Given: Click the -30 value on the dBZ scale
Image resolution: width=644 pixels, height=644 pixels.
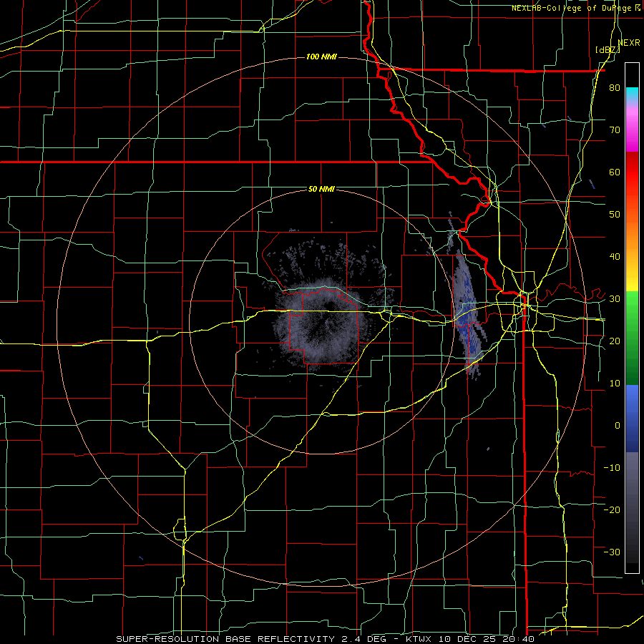Looking at the screenshot, I should coord(612,552).
